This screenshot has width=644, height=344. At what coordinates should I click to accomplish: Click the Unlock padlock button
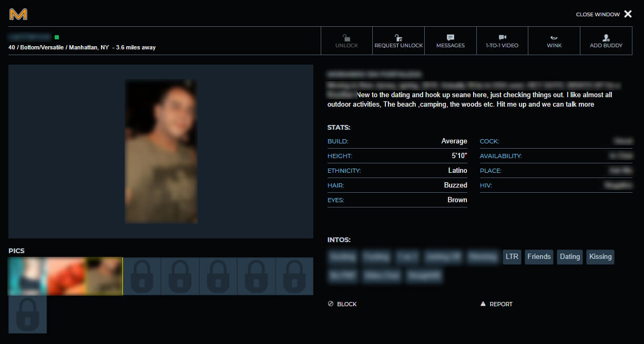click(346, 41)
